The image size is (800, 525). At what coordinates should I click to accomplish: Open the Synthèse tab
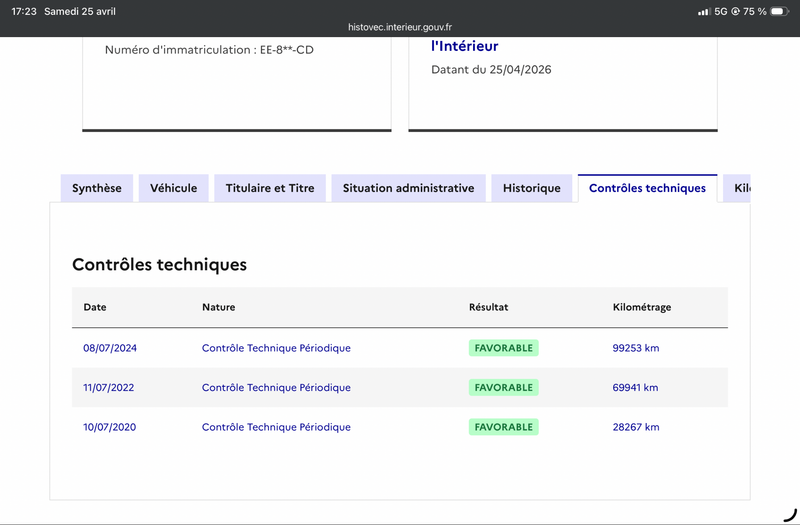pos(97,188)
